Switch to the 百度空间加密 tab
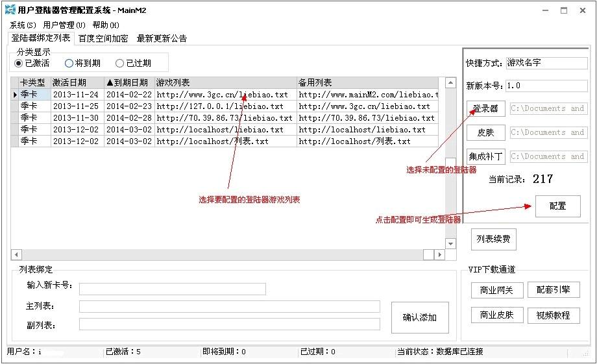The width and height of the screenshot is (597, 364). pyautogui.click(x=103, y=38)
